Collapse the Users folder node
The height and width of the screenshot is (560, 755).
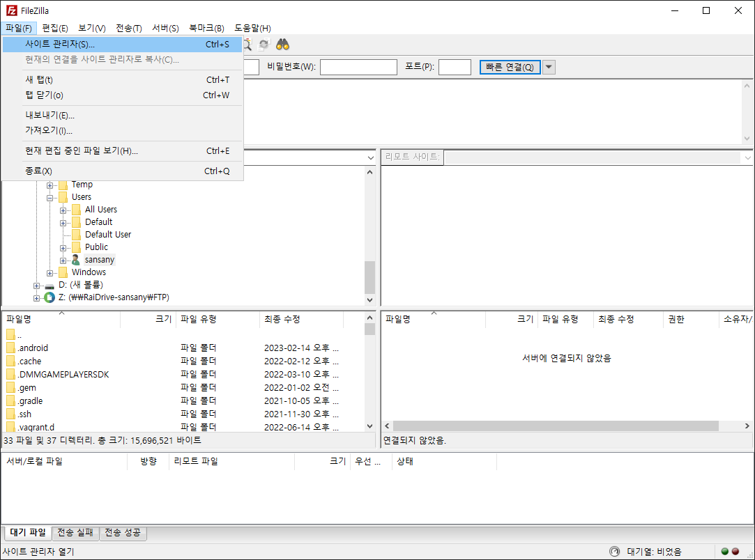coord(49,198)
